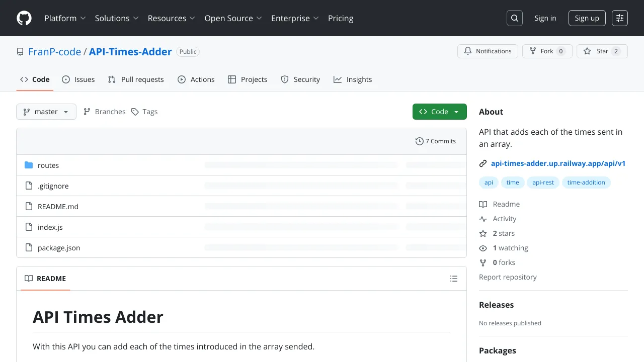The height and width of the screenshot is (362, 644).
Task: Click the Packages heading link
Action: point(498,350)
